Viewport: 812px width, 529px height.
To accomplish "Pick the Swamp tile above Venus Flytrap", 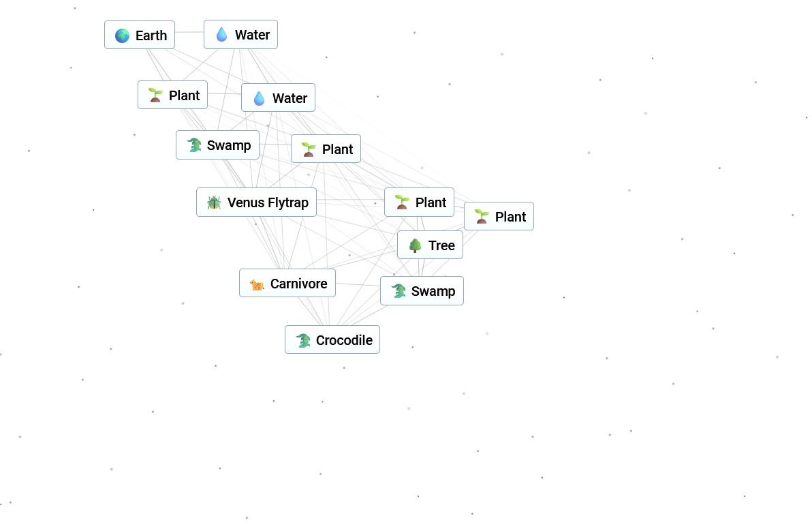I will (x=217, y=145).
